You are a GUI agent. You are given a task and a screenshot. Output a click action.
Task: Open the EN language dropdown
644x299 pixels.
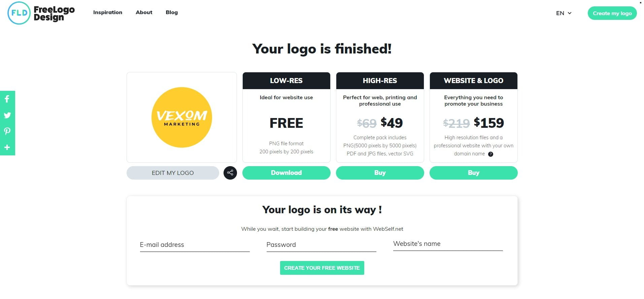tap(564, 13)
